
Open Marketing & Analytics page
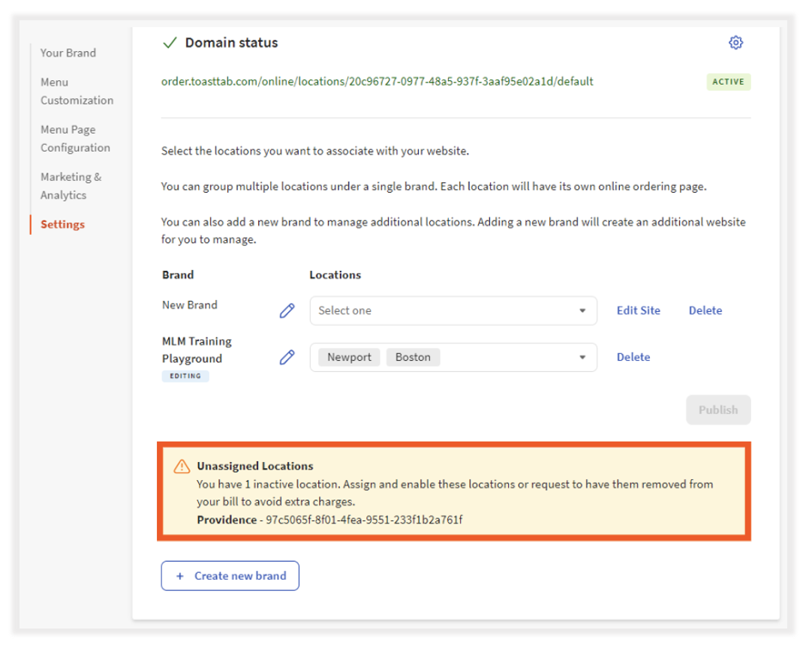tap(71, 186)
